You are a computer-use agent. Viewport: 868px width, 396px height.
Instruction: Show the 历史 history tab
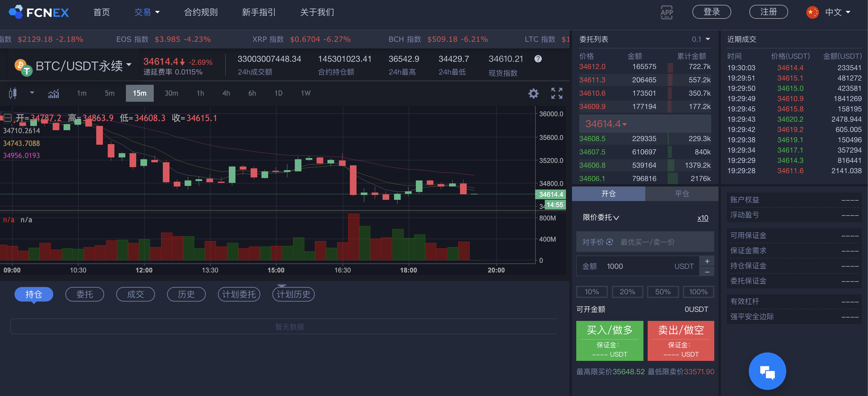(186, 294)
